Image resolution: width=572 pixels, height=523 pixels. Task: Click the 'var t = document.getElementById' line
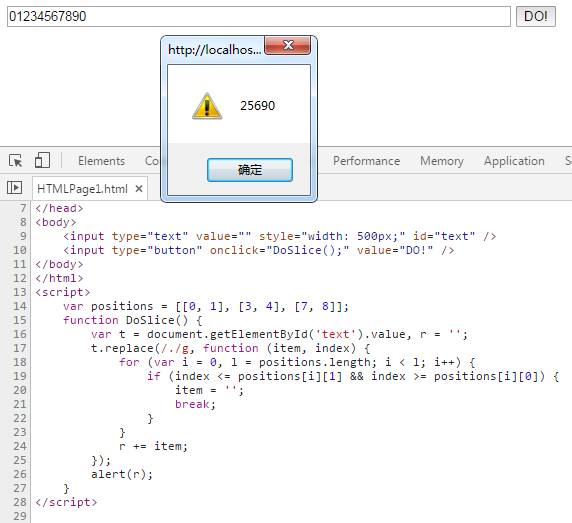(279, 334)
